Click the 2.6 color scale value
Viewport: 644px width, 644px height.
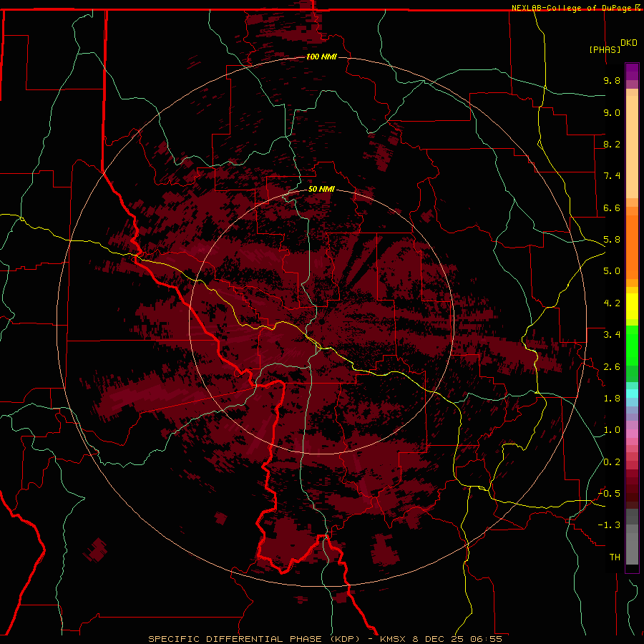tap(612, 367)
